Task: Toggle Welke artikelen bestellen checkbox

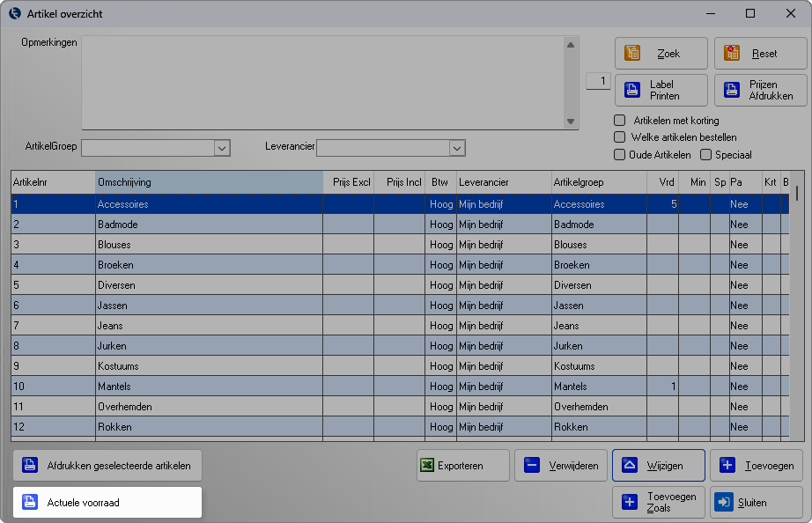Action: pyautogui.click(x=619, y=137)
